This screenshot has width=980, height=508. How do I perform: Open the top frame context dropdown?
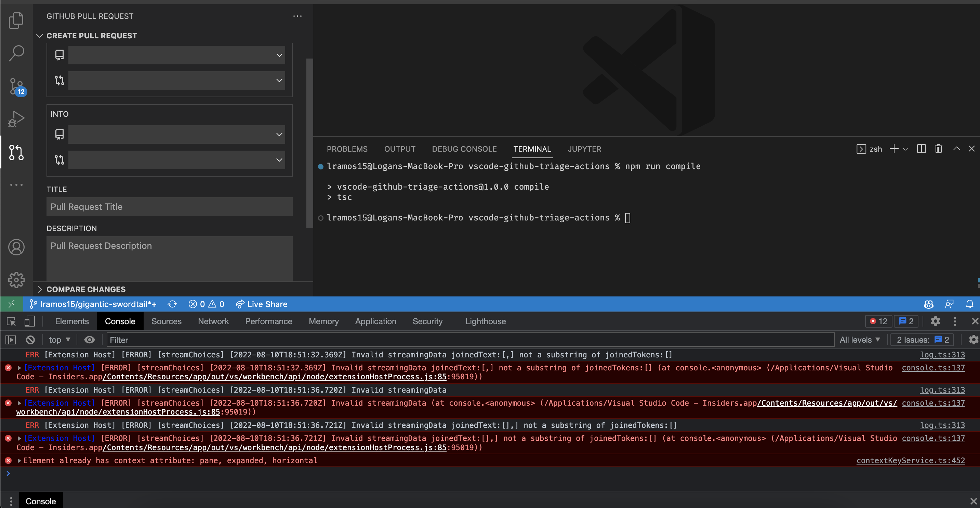58,340
